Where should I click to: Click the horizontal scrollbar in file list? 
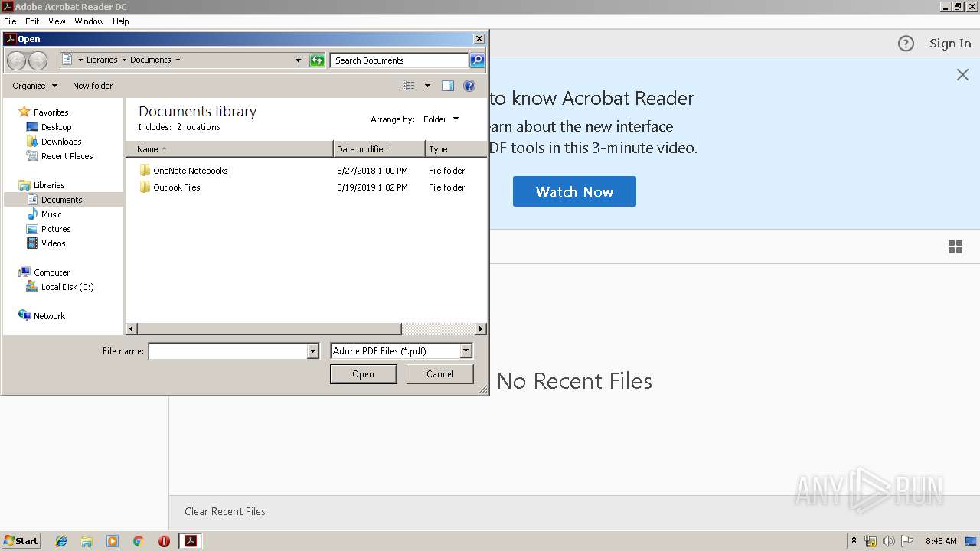coord(269,329)
